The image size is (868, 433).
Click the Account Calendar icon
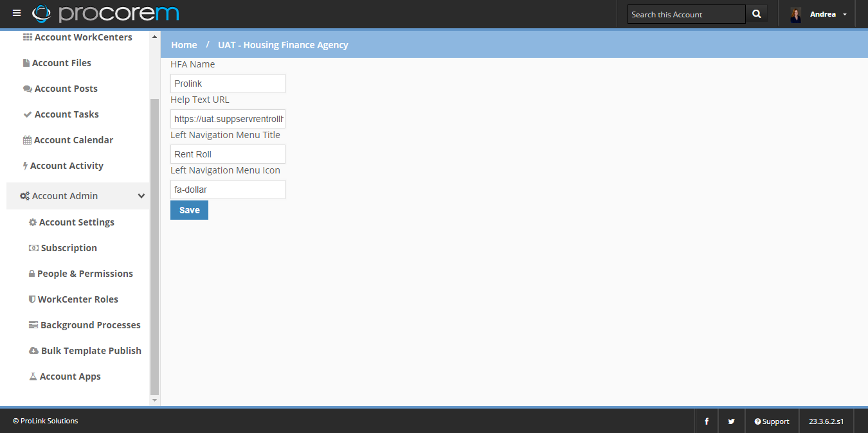pos(27,140)
